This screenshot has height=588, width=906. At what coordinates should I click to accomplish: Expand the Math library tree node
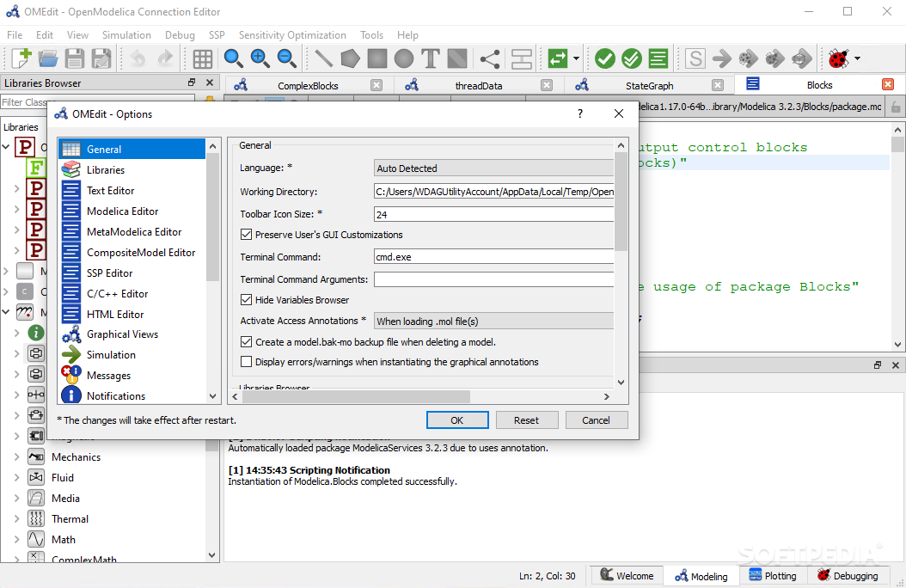tap(16, 540)
